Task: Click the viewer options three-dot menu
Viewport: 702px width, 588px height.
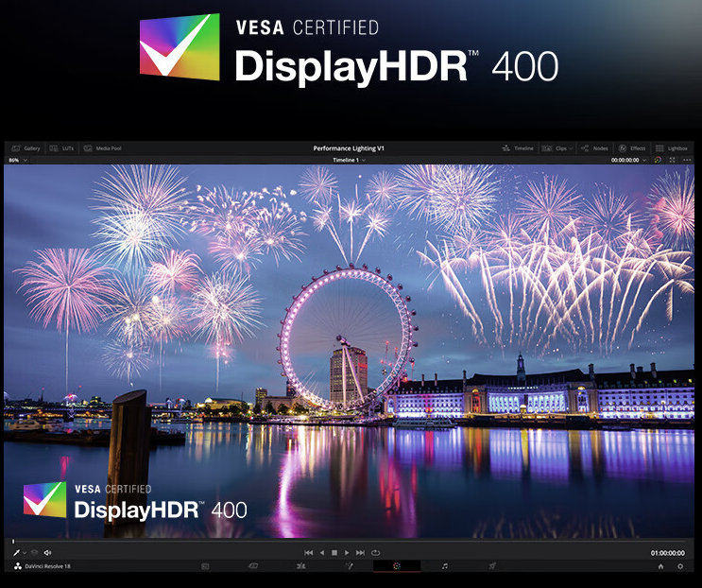Action: coord(687,160)
